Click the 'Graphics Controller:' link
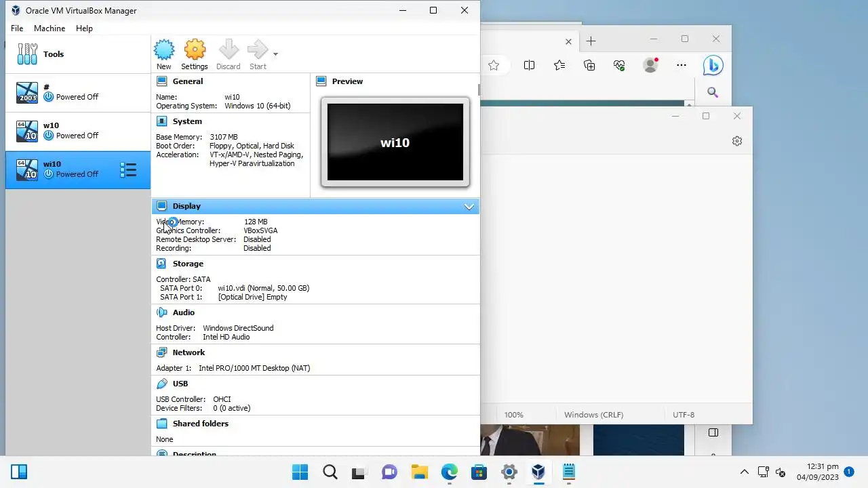Screen dimensions: 868x488 tap(188, 230)
